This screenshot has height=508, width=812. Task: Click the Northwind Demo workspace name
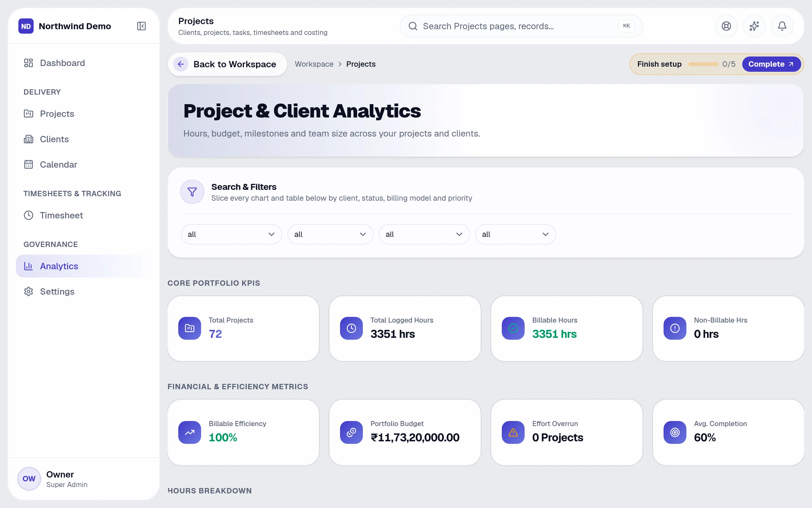[75, 26]
